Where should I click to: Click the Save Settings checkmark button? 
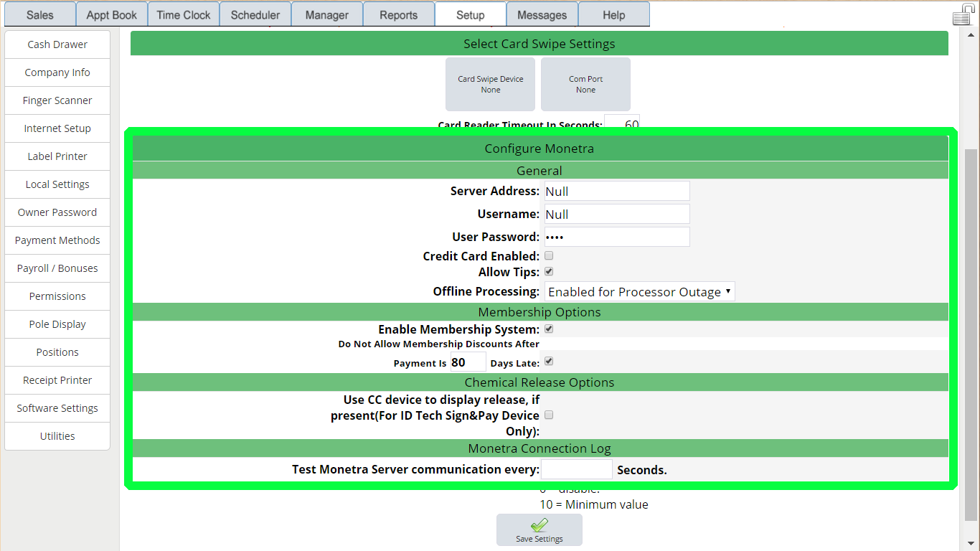(x=540, y=530)
